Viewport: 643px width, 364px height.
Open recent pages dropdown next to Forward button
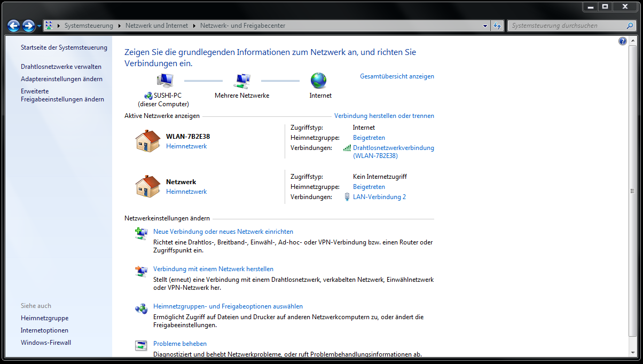pos(40,26)
